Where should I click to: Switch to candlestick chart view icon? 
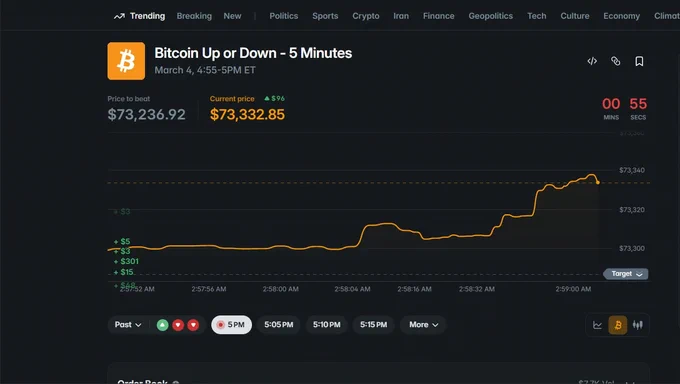coord(638,325)
